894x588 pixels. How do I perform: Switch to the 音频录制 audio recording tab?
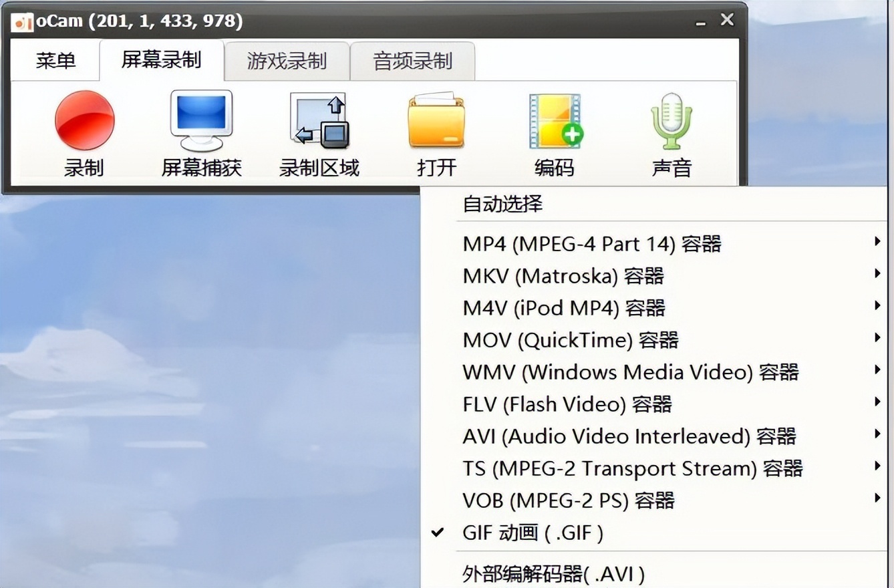pos(413,60)
